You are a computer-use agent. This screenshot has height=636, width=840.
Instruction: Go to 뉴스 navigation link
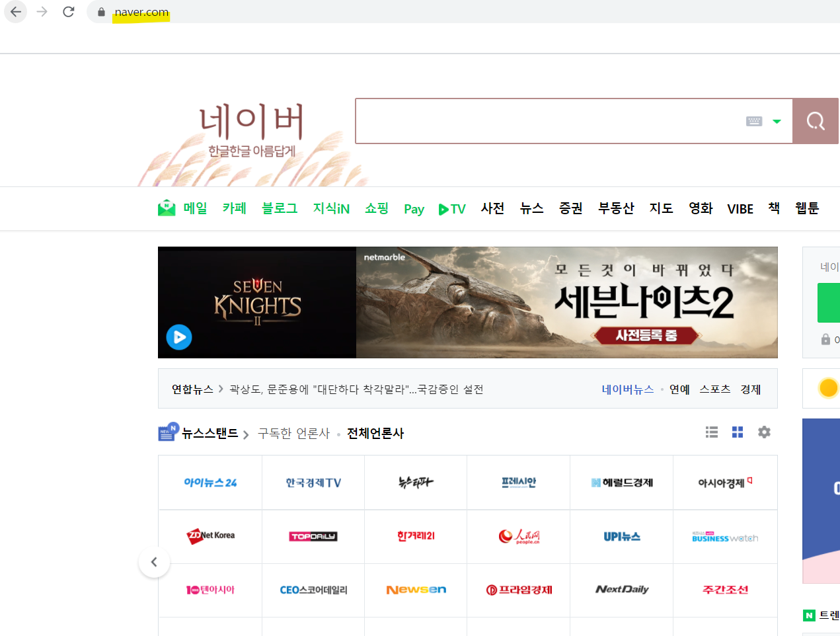[x=531, y=208]
